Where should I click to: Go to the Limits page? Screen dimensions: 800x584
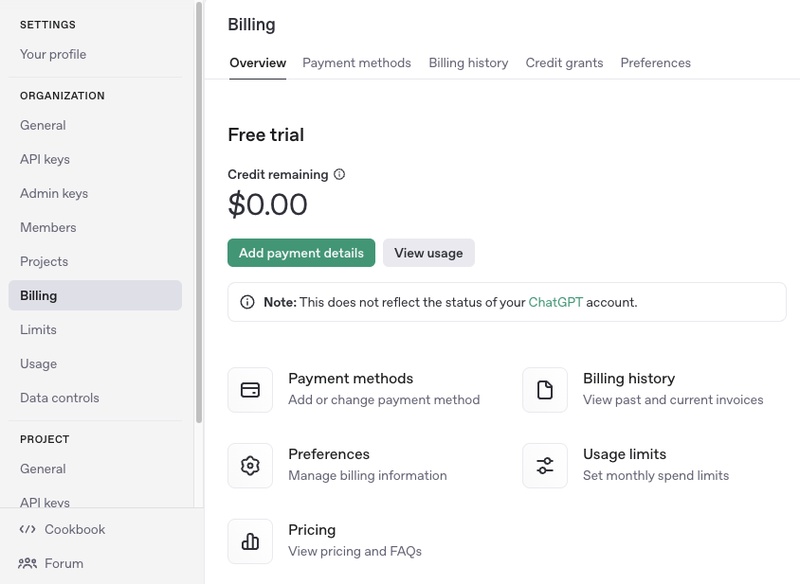[x=38, y=329]
